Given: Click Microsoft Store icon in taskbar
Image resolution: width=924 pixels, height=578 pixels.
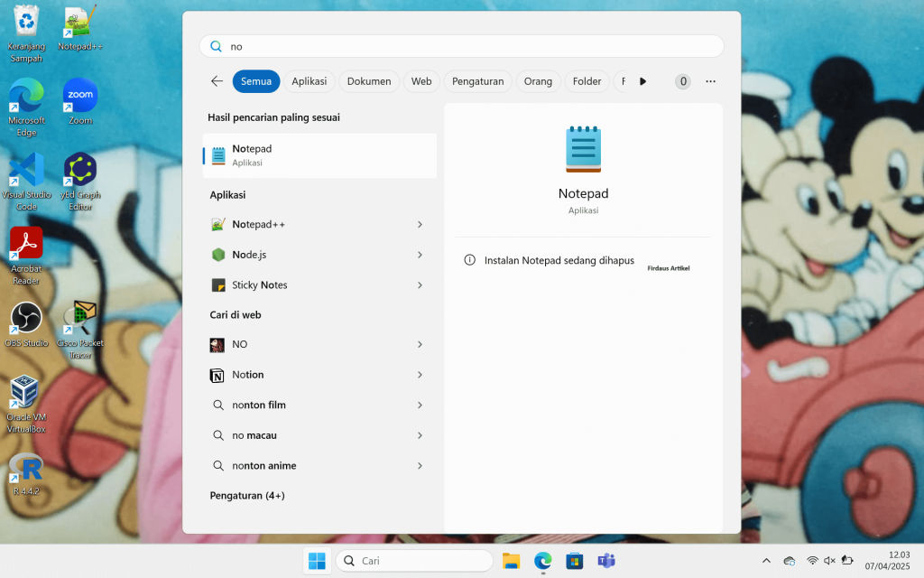Looking at the screenshot, I should (x=574, y=561).
